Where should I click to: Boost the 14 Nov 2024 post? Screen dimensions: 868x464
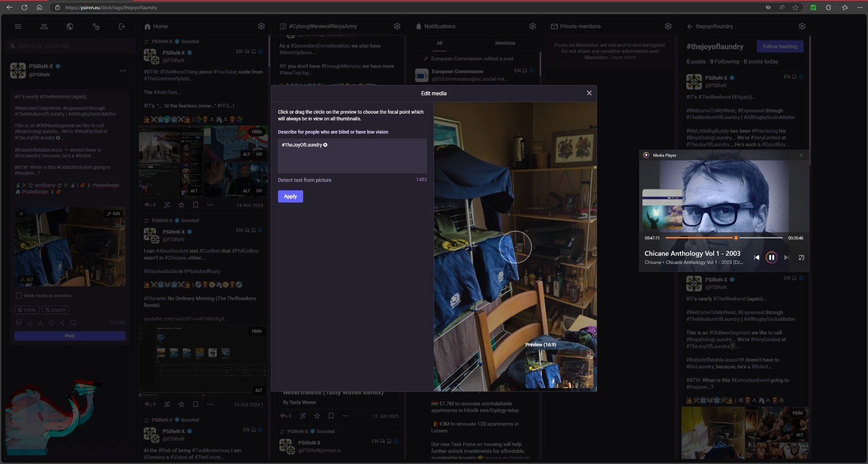(167, 205)
